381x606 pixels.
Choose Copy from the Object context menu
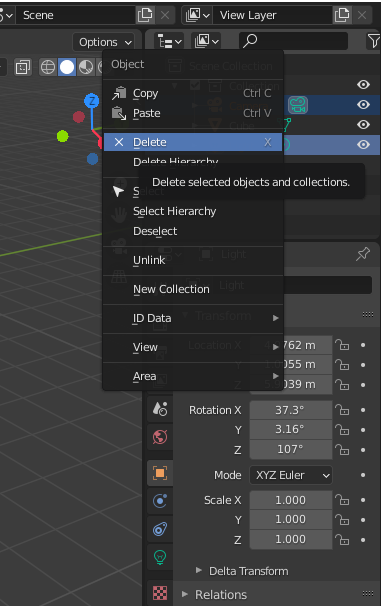(193, 93)
